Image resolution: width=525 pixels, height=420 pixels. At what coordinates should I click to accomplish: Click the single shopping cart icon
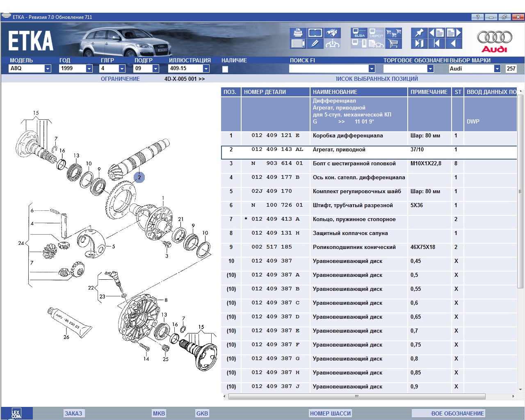pyautogui.click(x=393, y=43)
